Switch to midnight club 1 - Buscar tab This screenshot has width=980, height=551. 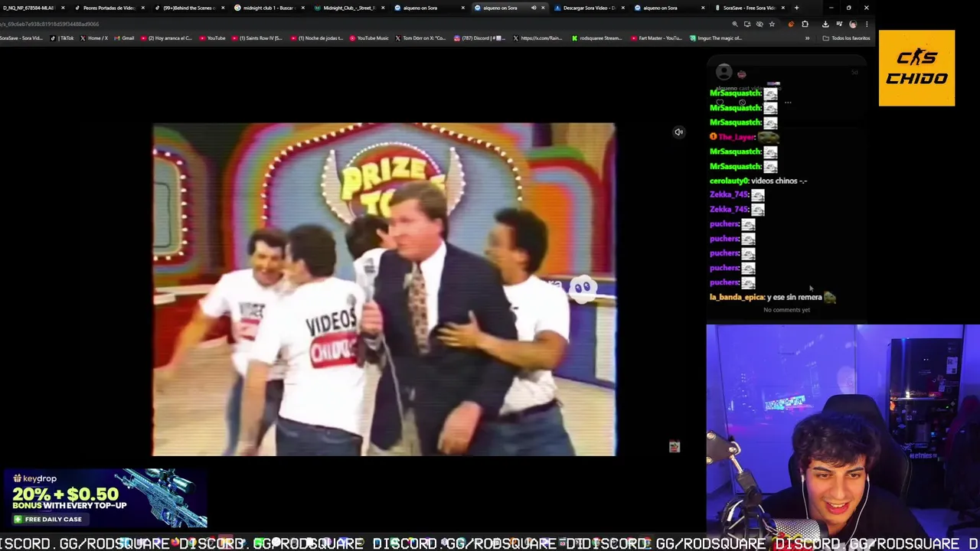268,8
